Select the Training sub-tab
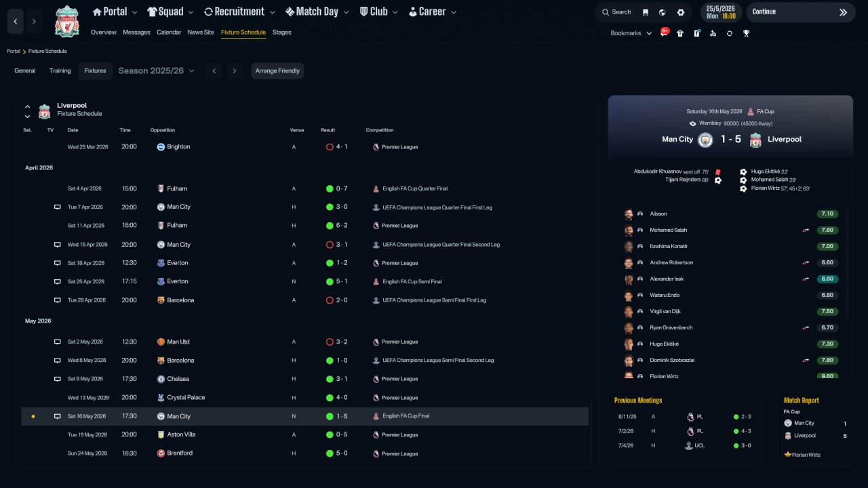 [x=60, y=71]
